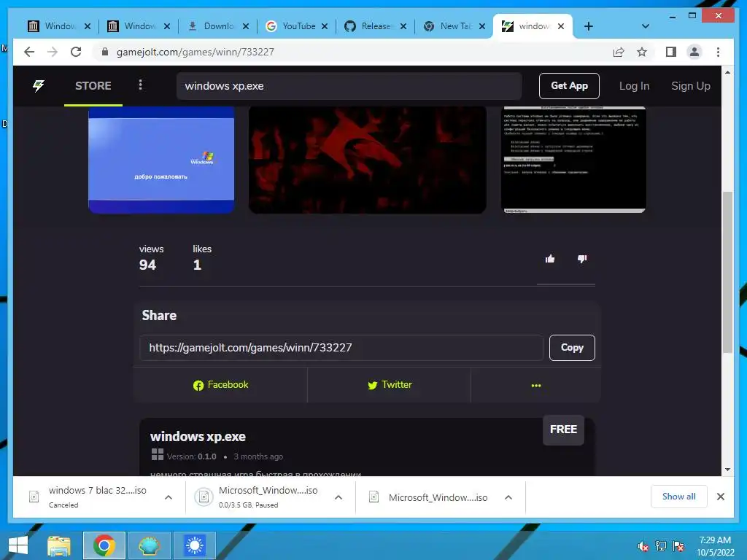Click the network icon in system tray
The height and width of the screenshot is (560, 747).
coord(661,545)
